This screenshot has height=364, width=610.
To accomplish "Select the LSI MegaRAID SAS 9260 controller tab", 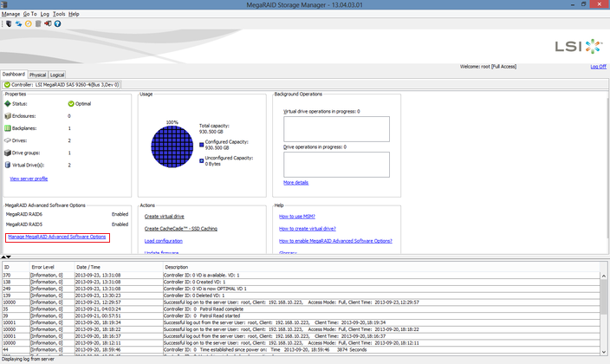I will click(62, 85).
